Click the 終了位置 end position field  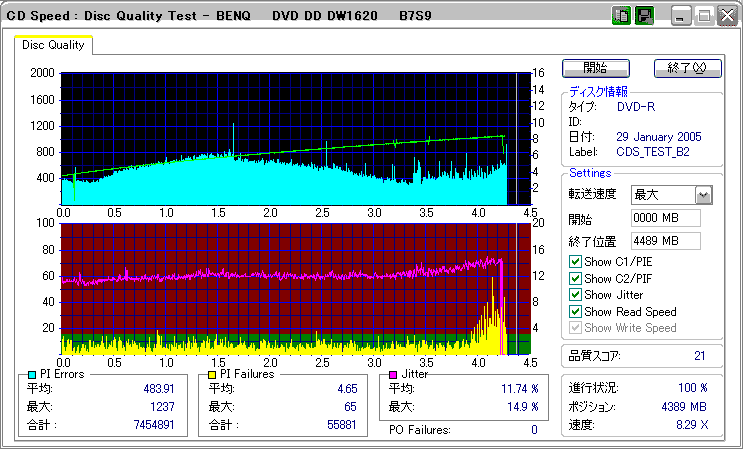(x=665, y=240)
